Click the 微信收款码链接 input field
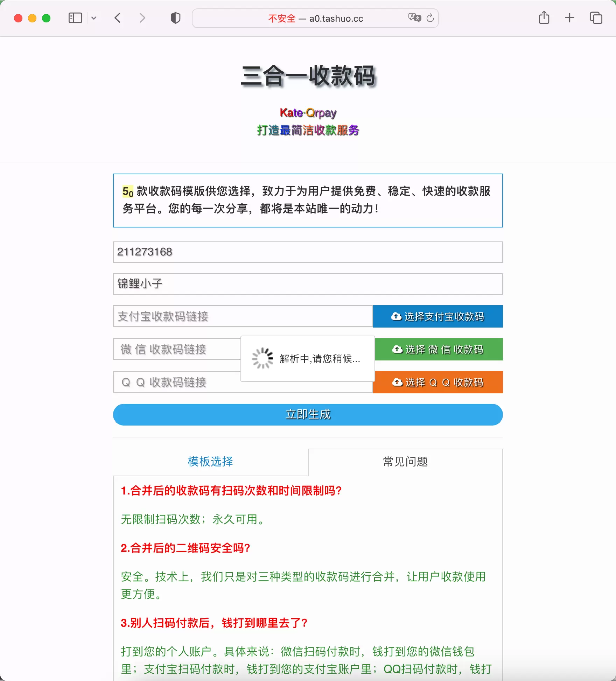This screenshot has height=681, width=616. click(177, 349)
